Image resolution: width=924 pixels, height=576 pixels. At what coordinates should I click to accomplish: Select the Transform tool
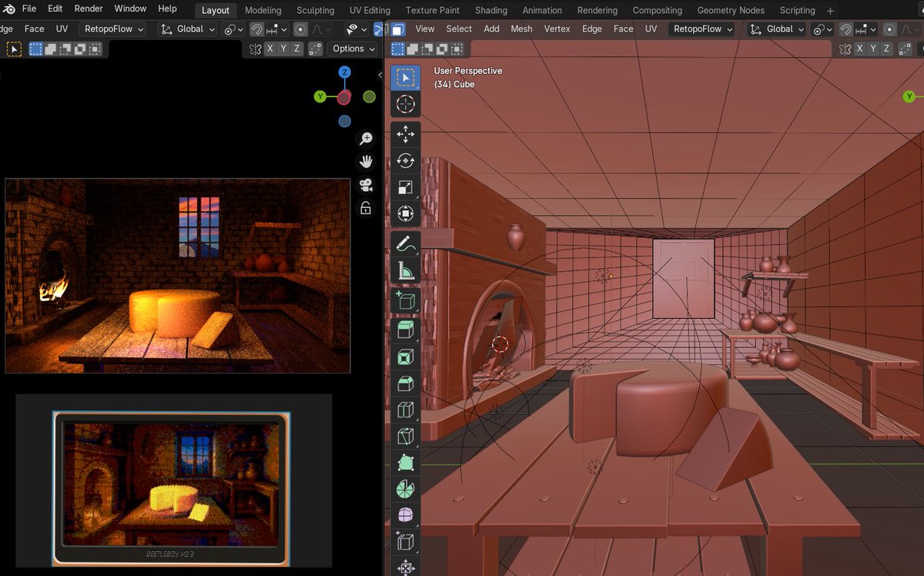[406, 213]
